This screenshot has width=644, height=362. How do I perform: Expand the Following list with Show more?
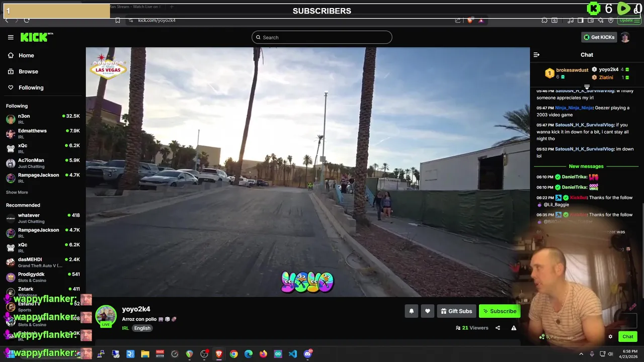17,192
